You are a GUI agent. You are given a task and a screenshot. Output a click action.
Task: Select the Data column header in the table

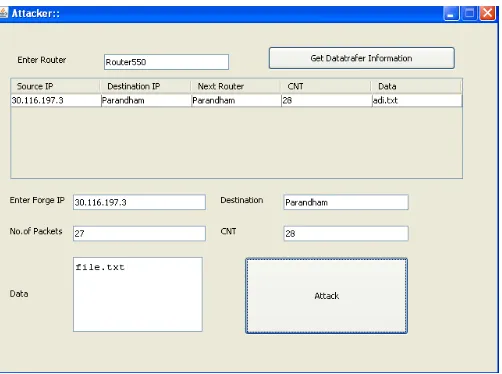(x=416, y=86)
